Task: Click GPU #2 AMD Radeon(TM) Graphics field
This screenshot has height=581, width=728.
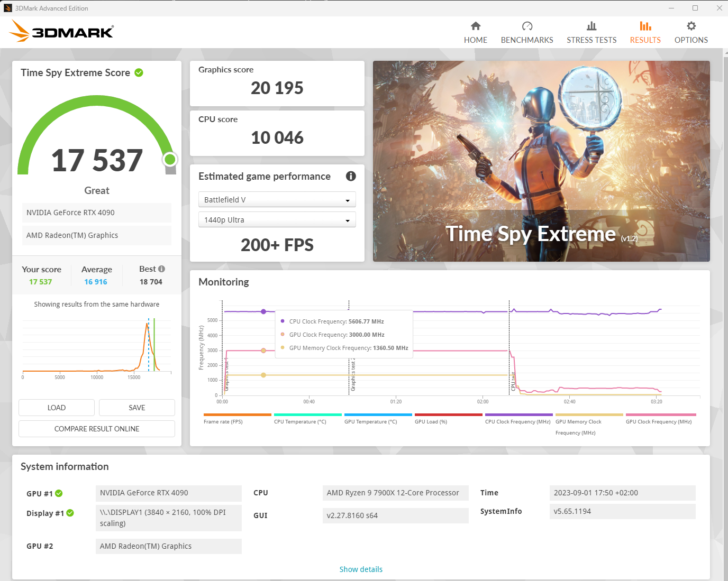Action: 169,546
